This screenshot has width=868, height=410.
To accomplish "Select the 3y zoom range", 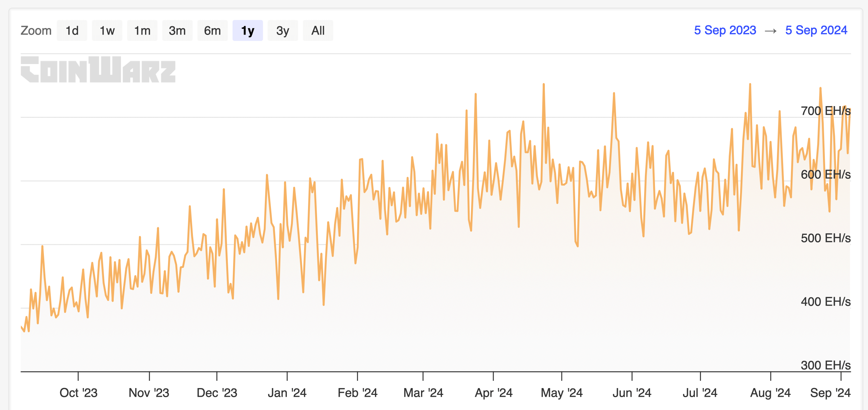I will [x=283, y=31].
